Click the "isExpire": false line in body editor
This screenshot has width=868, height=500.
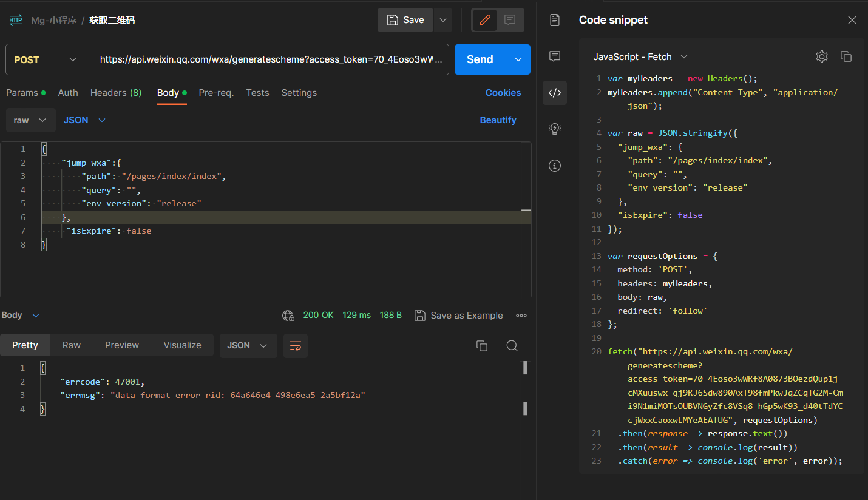(109, 231)
